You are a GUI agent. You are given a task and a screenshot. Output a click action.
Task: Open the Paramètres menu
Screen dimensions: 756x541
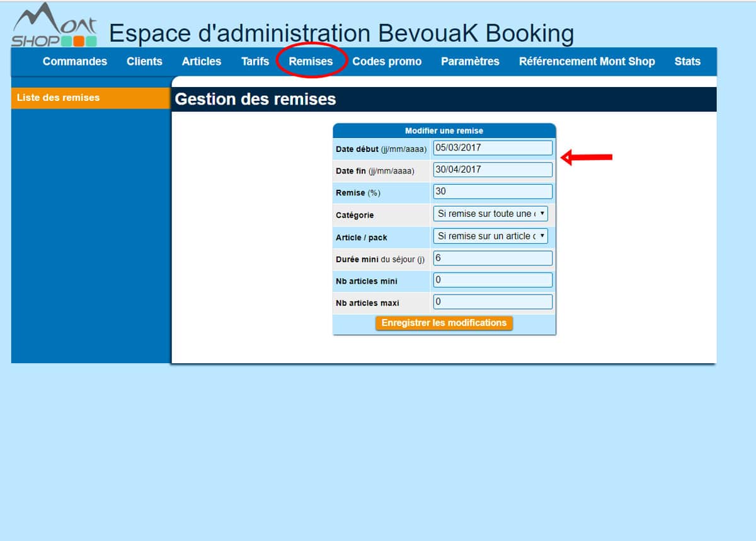tap(470, 61)
